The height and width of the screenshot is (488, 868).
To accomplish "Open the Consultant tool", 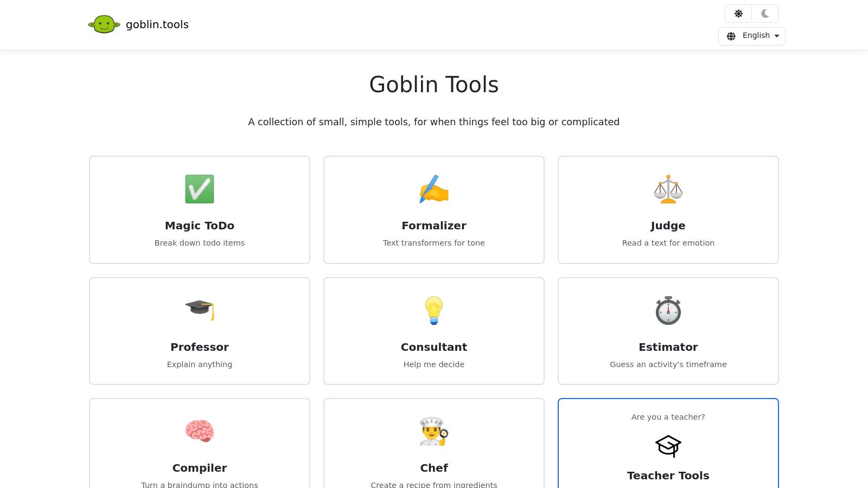I will 434,331.
